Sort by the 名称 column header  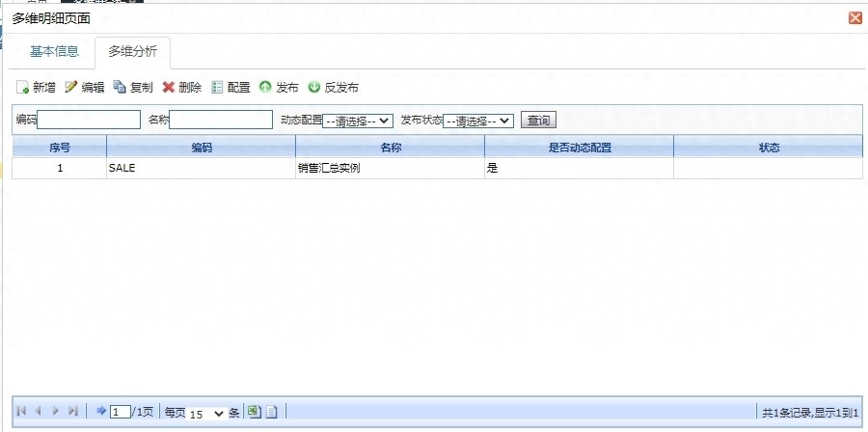point(391,148)
